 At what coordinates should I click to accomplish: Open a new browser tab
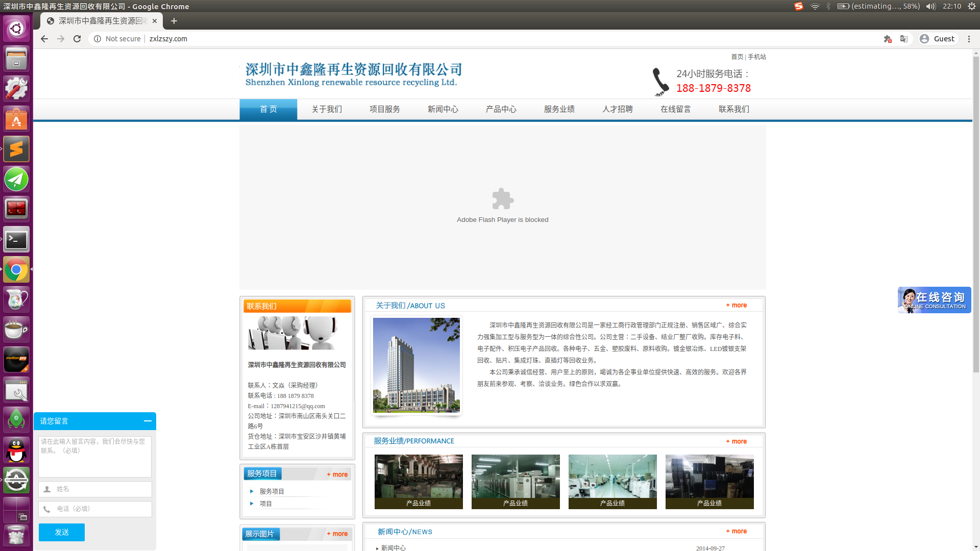[x=174, y=21]
